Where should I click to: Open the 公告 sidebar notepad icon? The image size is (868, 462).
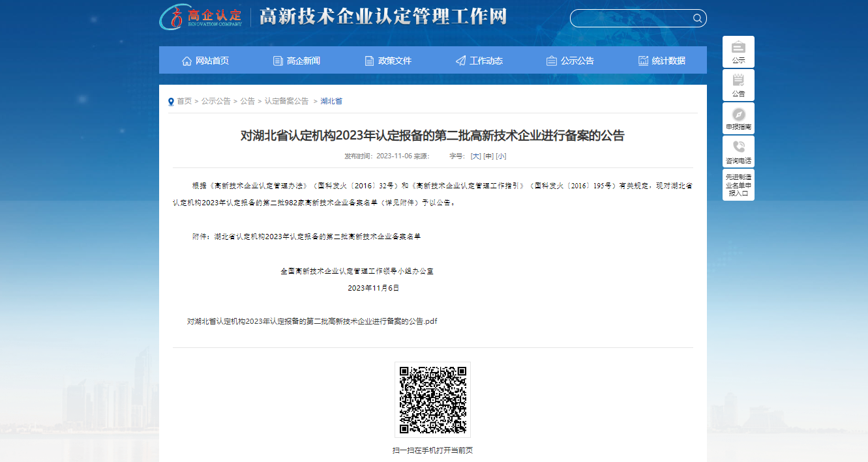[738, 81]
